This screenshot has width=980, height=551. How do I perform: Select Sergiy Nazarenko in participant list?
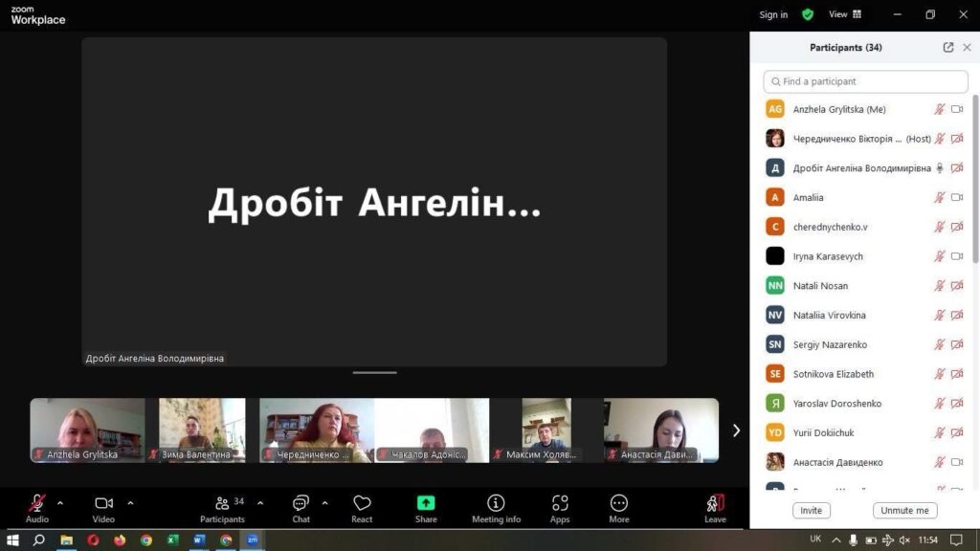[830, 344]
